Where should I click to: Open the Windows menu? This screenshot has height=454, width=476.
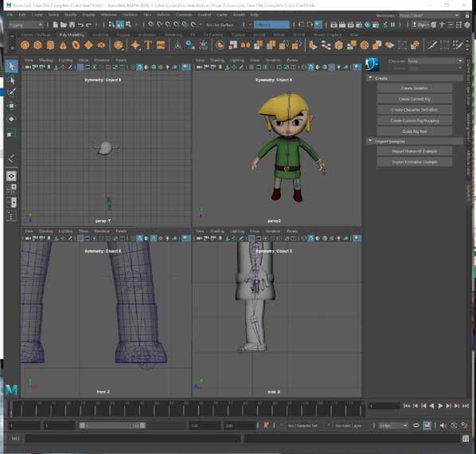coord(109,14)
